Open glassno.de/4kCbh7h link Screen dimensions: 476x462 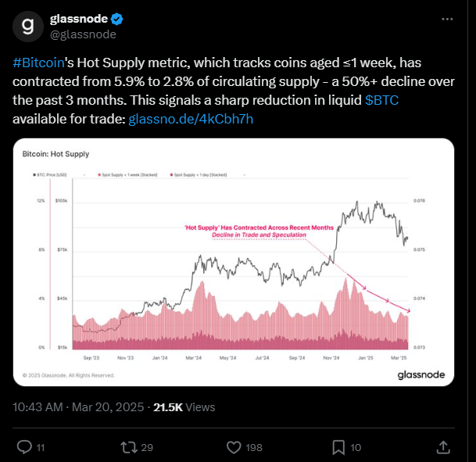(x=191, y=119)
